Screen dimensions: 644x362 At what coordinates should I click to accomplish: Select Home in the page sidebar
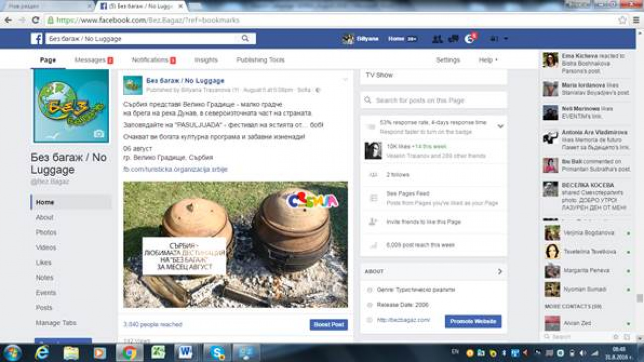point(71,202)
